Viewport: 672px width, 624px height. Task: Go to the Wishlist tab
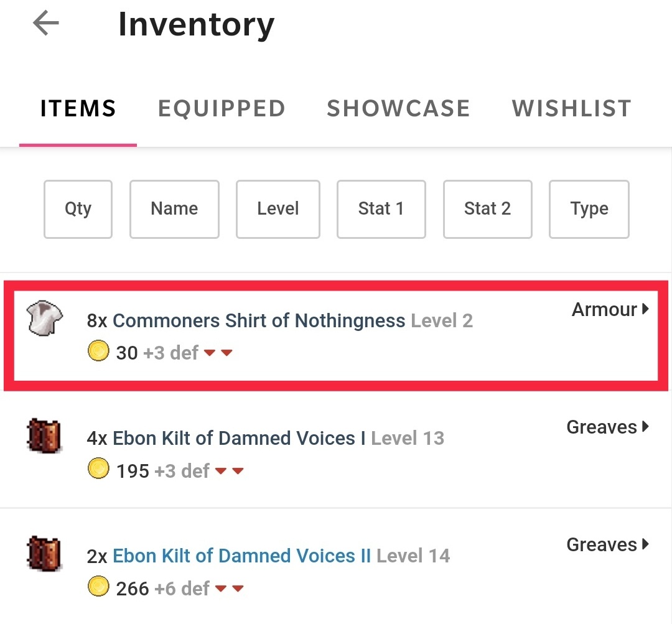(571, 109)
